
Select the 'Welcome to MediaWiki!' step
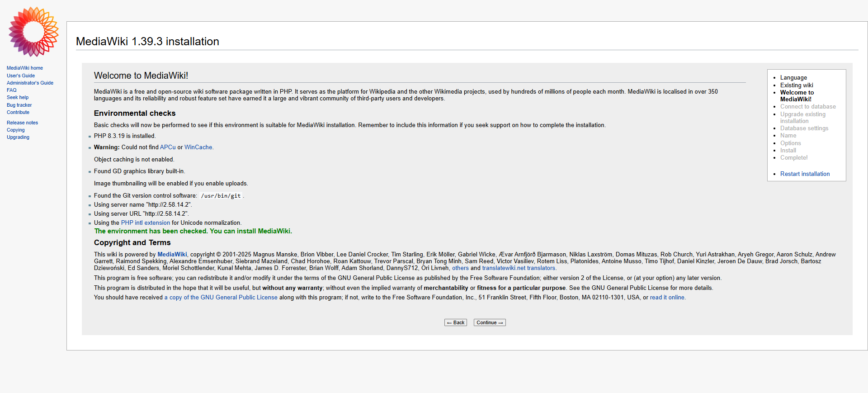(797, 96)
